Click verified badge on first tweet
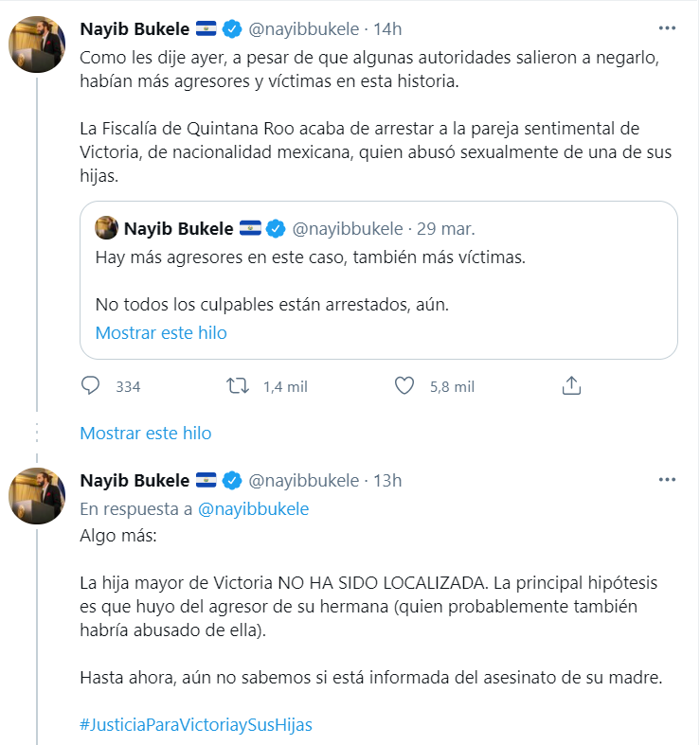The image size is (700, 745). (232, 28)
